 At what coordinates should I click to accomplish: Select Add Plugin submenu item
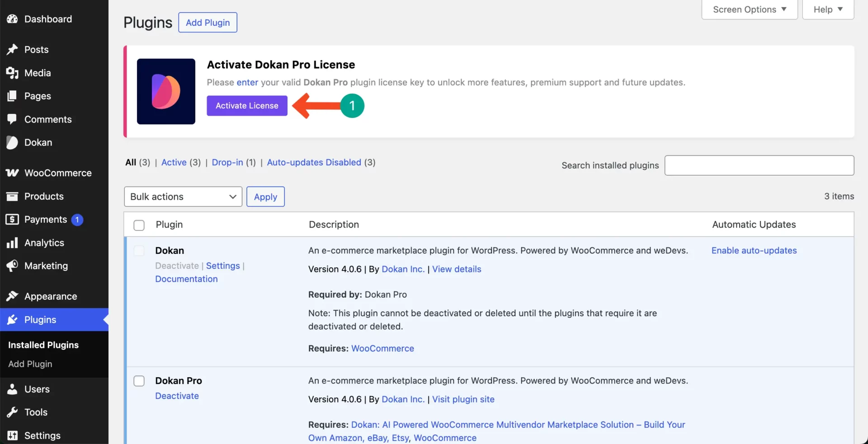coord(30,364)
